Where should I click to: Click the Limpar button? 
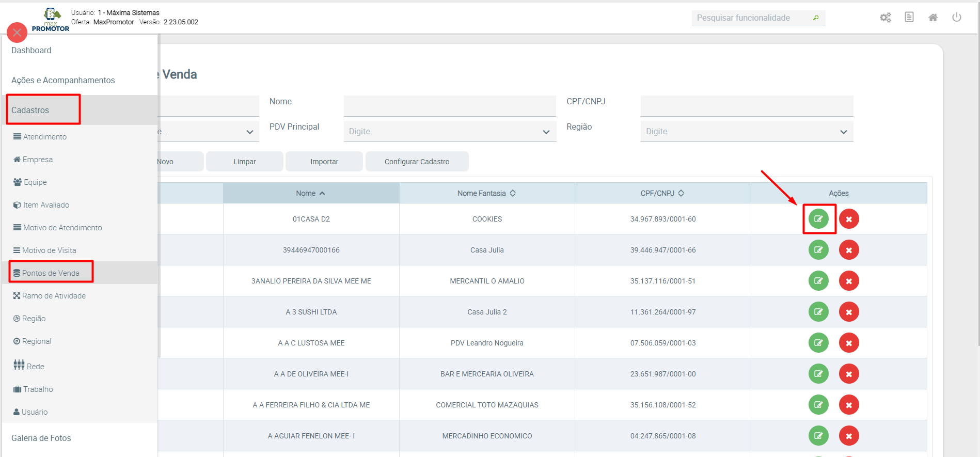click(244, 162)
